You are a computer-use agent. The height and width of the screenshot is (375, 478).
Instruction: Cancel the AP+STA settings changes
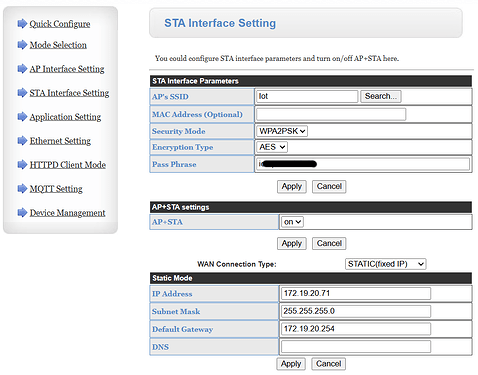coord(329,243)
